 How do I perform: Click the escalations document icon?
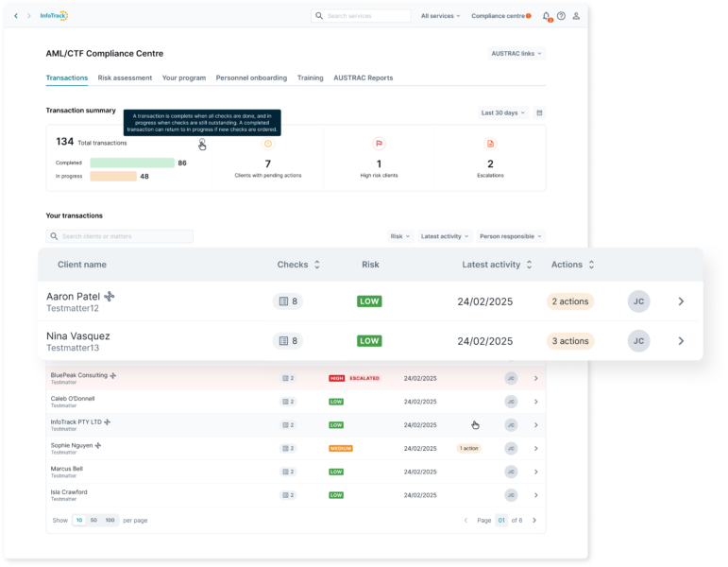pos(490,144)
